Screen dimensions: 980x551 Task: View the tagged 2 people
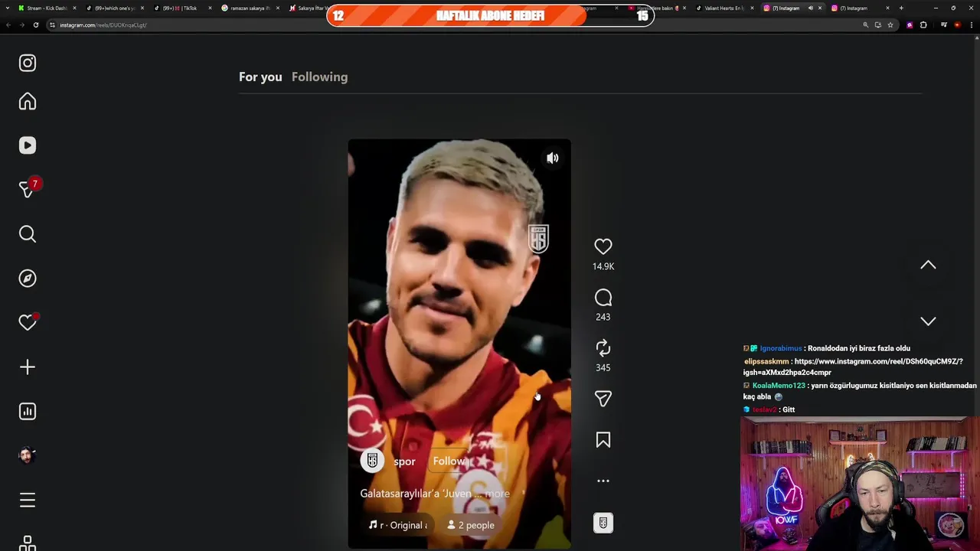click(470, 525)
